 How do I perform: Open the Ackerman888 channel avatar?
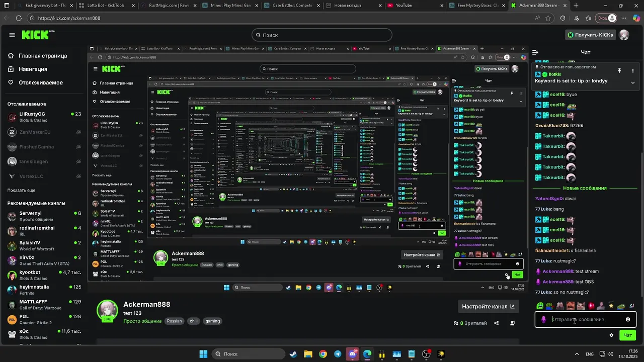pos(107,311)
